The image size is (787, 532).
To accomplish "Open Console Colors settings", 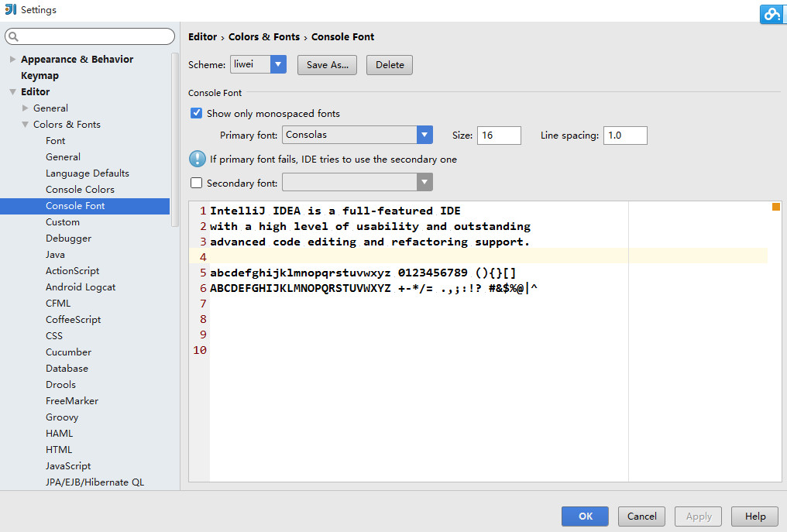I will [80, 189].
